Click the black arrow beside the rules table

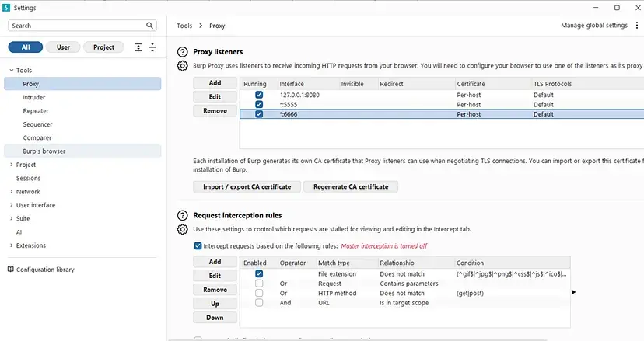click(x=574, y=292)
